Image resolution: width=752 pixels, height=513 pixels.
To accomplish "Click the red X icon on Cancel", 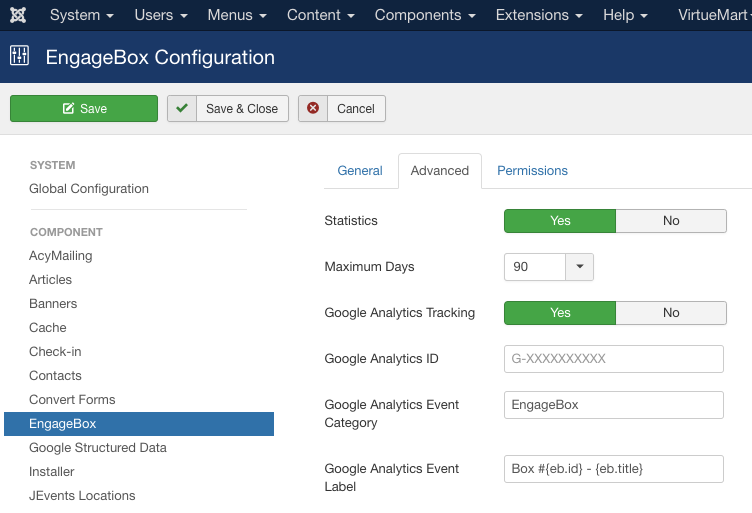I will click(x=313, y=108).
